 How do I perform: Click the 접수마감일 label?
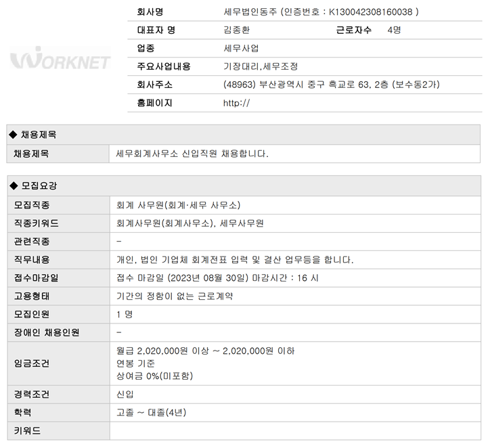[x=36, y=278]
